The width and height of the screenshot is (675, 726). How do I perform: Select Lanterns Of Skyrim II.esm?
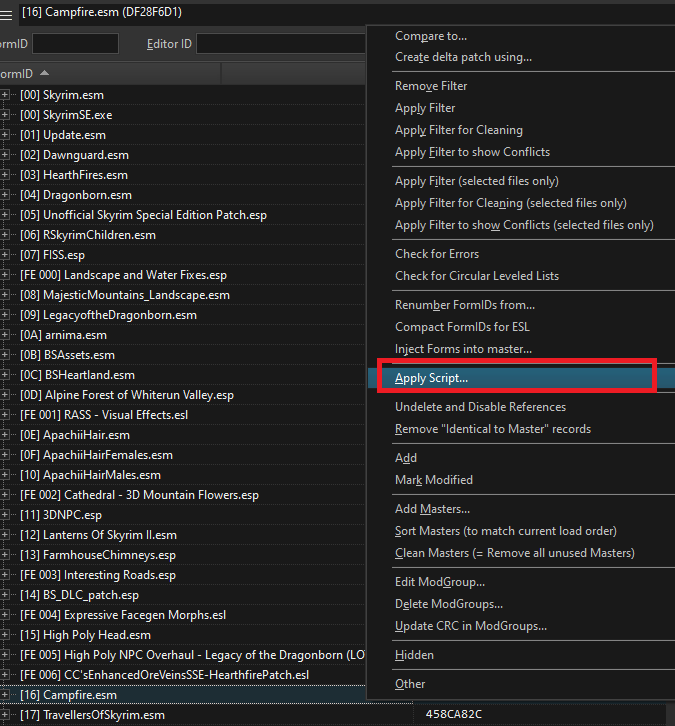point(99,535)
